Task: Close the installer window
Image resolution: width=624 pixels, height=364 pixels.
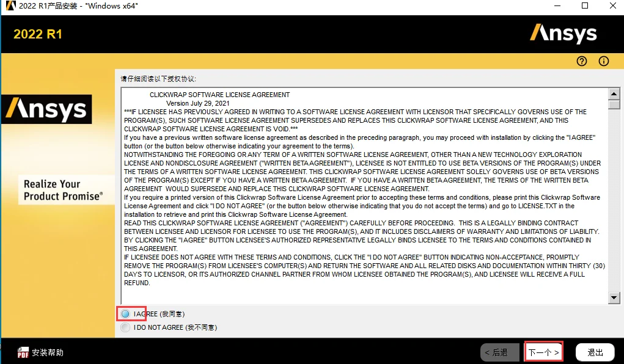Action: coord(613,6)
